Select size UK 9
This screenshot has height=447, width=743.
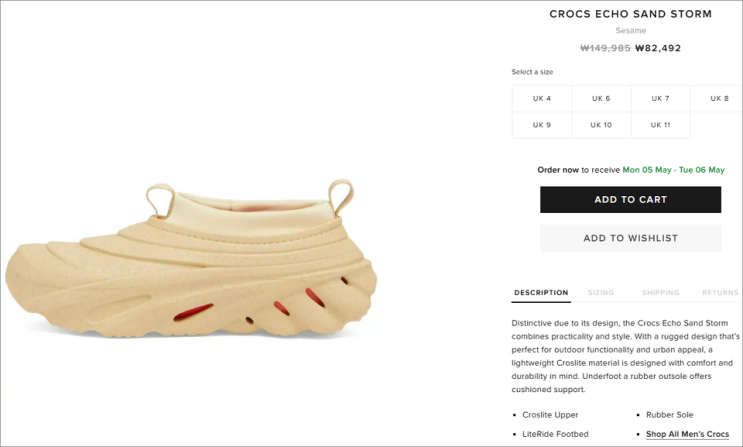[x=542, y=125]
